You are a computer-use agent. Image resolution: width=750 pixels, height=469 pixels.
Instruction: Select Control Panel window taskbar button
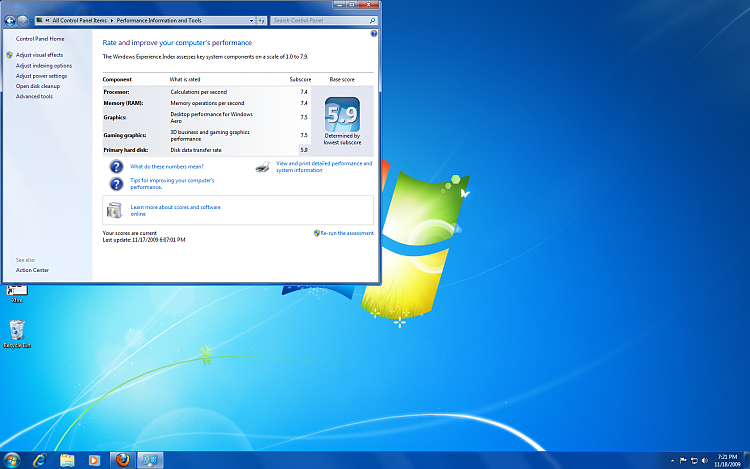(150, 460)
